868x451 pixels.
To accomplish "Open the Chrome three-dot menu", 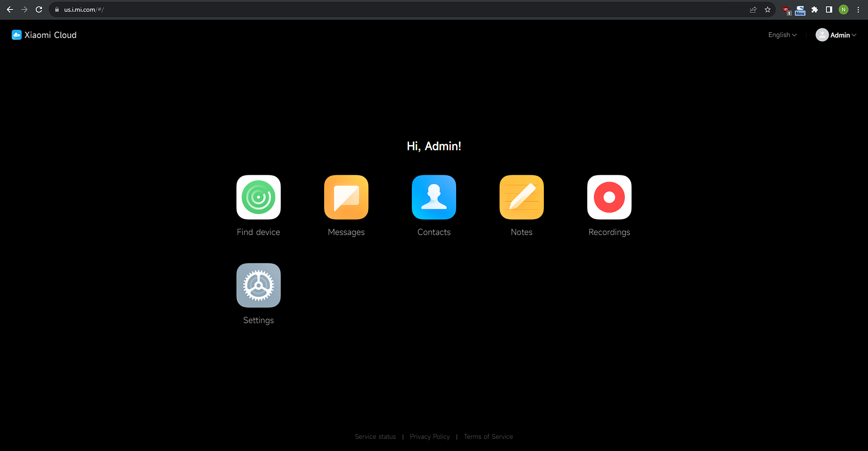I will click(x=858, y=9).
